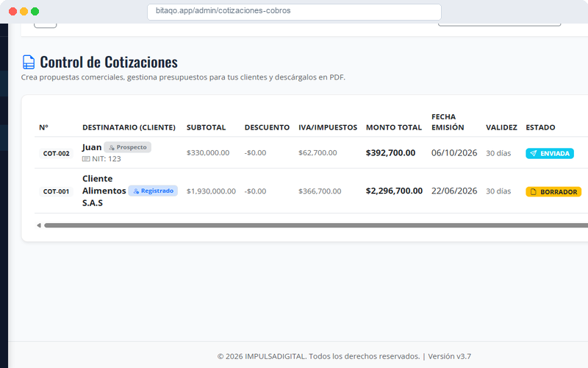Click the MONTO TOTAL column header
The image size is (588, 368).
[394, 127]
